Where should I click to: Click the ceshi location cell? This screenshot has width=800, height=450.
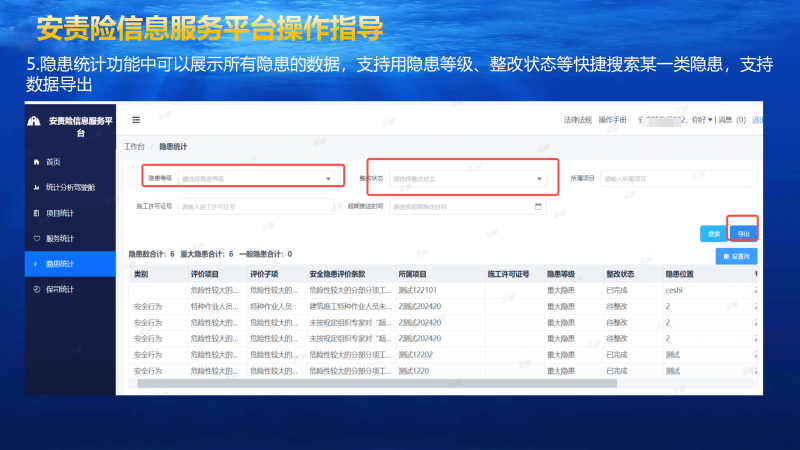[673, 290]
